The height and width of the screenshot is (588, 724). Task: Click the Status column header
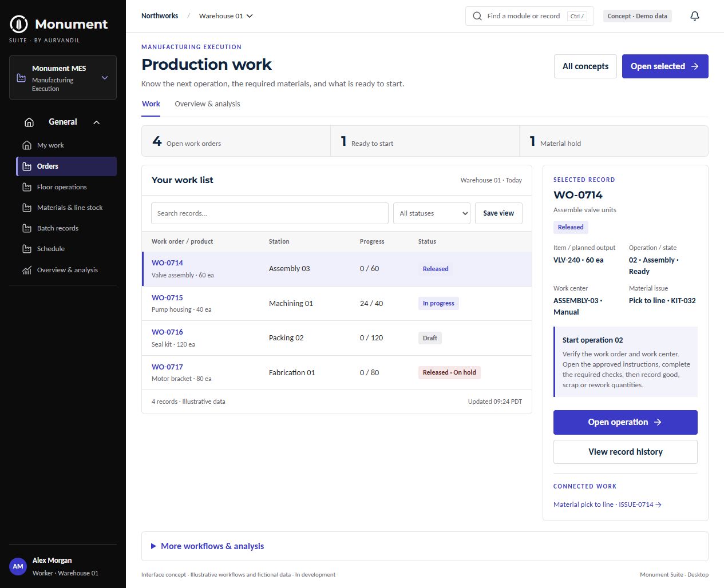(x=427, y=241)
